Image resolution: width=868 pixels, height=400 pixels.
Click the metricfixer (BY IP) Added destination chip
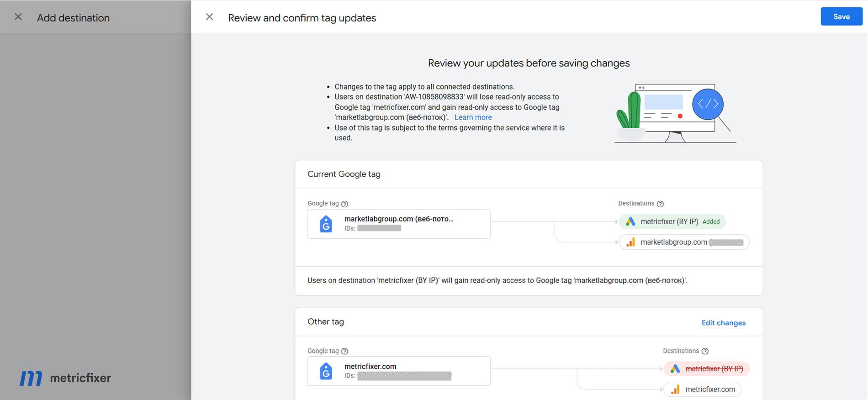click(672, 221)
